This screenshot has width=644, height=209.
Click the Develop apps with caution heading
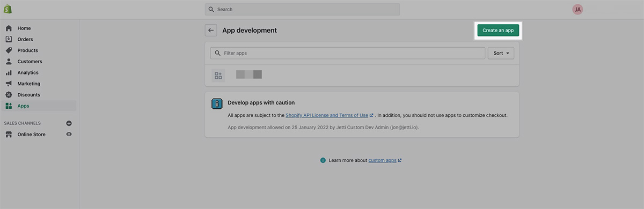tap(261, 102)
